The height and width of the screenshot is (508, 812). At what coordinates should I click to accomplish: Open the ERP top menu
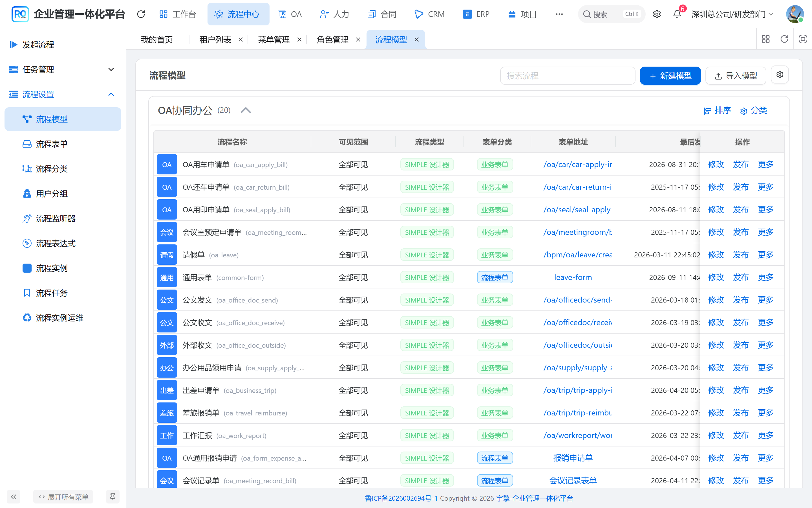[476, 14]
